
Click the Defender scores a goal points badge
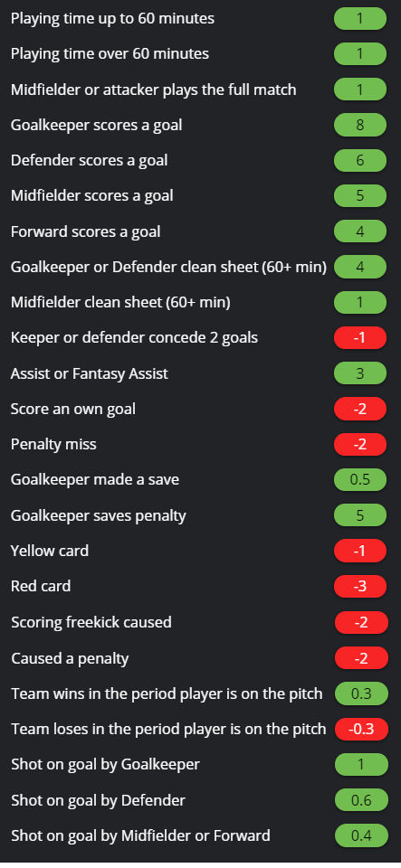tap(360, 160)
